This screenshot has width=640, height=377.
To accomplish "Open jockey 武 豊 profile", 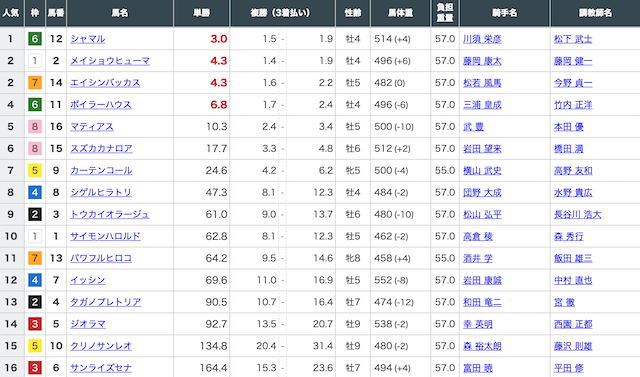I will point(473,127).
